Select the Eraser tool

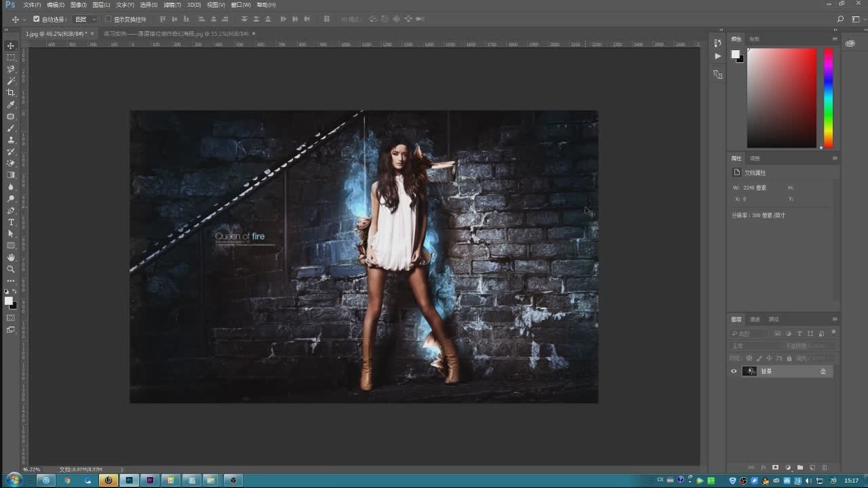pyautogui.click(x=11, y=163)
